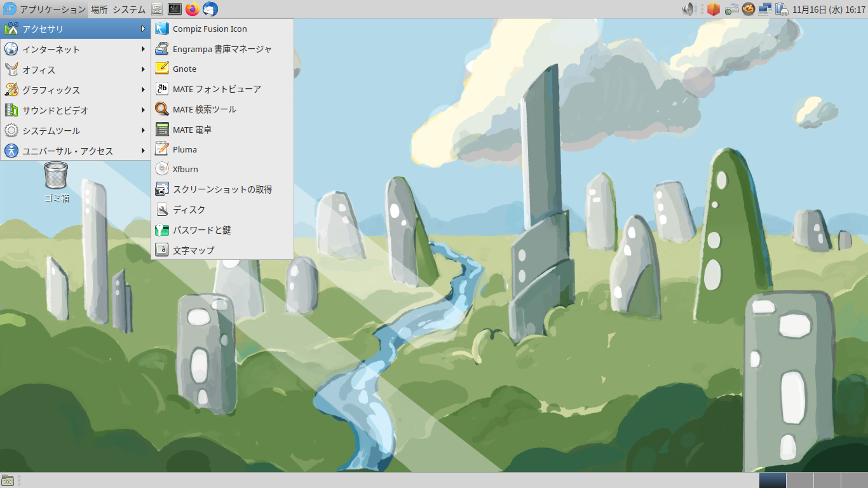Screen dimensions: 868x488
Task: Select the ゴミ箱 trash desktop icon
Action: [x=56, y=182]
